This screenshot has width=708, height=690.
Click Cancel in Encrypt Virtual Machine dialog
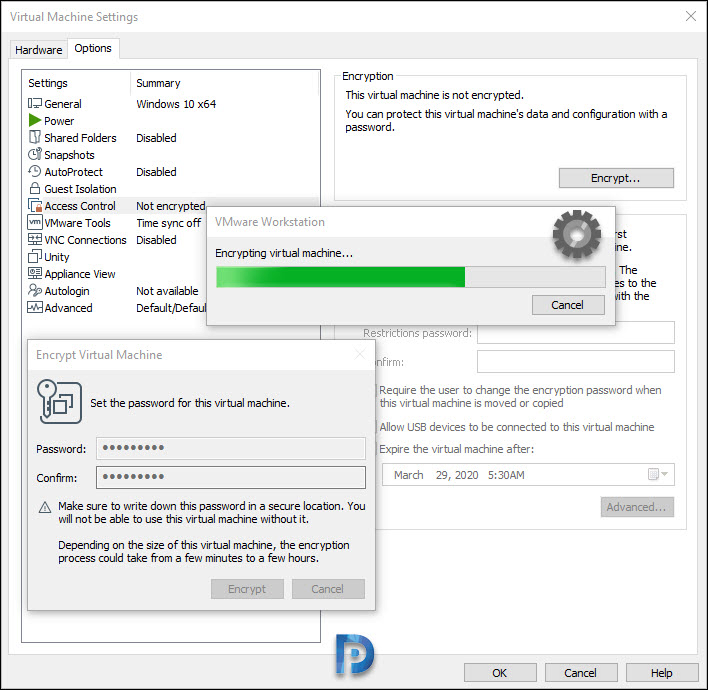point(328,589)
